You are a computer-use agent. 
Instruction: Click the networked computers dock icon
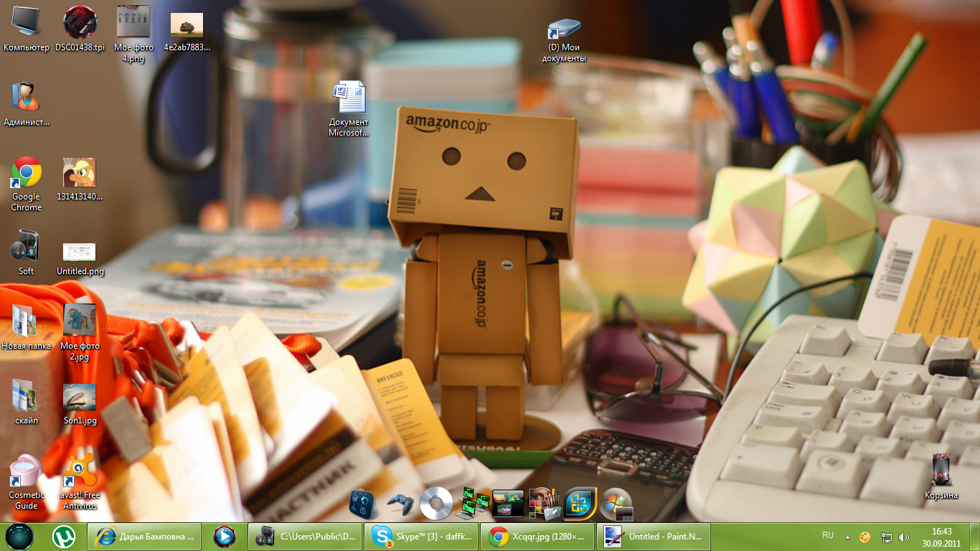pyautogui.click(x=472, y=504)
